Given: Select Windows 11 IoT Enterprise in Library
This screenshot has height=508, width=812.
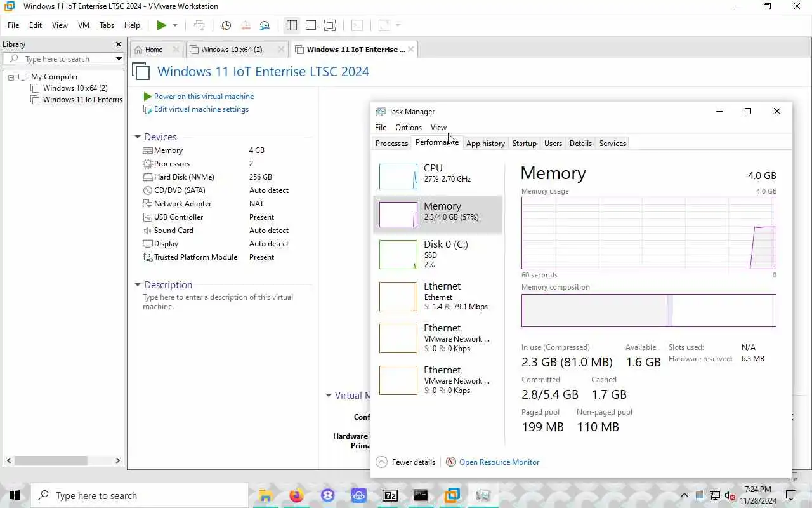Looking at the screenshot, I should (x=77, y=100).
